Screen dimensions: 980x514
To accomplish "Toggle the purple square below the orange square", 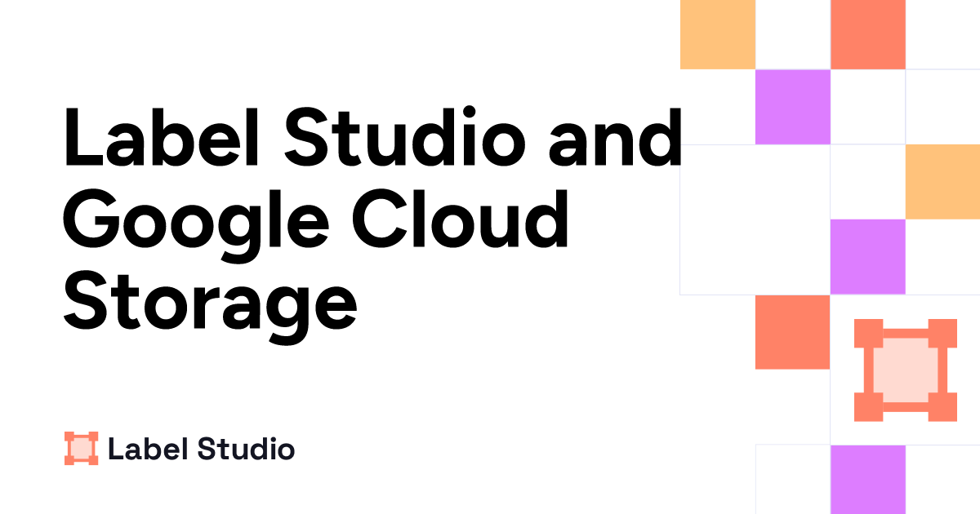I will pyautogui.click(x=867, y=255).
